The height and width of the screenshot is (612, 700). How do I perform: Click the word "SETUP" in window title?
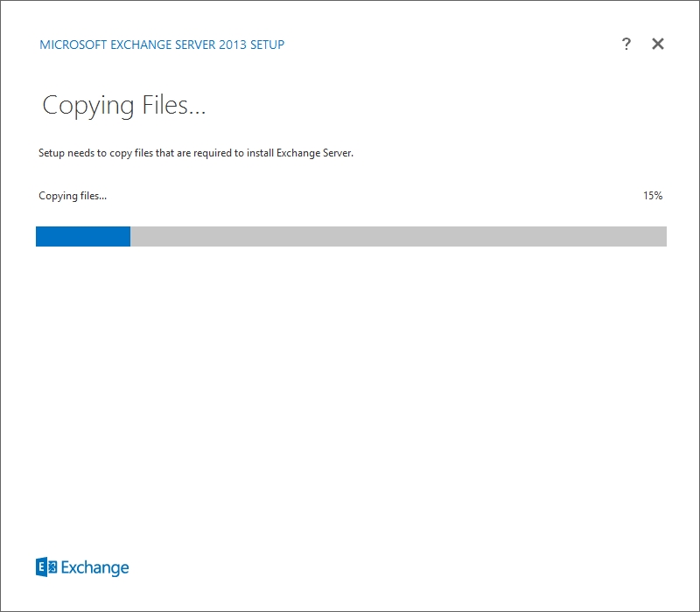pyautogui.click(x=268, y=45)
